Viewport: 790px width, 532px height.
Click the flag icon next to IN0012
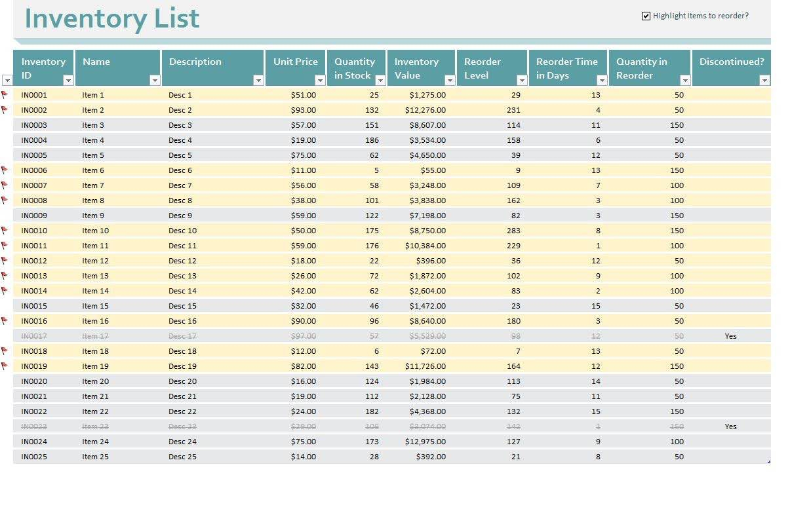pos(5,260)
